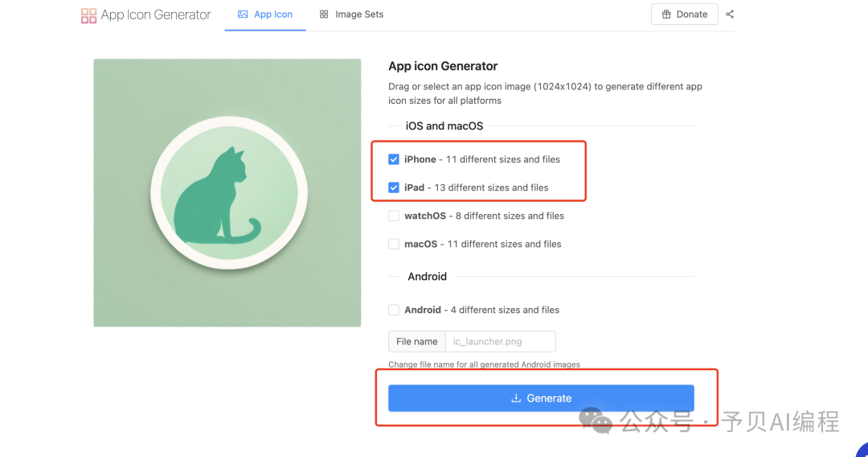Screen dimensions: 868x457
Task: Tick the macOS sizes checkbox
Action: (394, 244)
